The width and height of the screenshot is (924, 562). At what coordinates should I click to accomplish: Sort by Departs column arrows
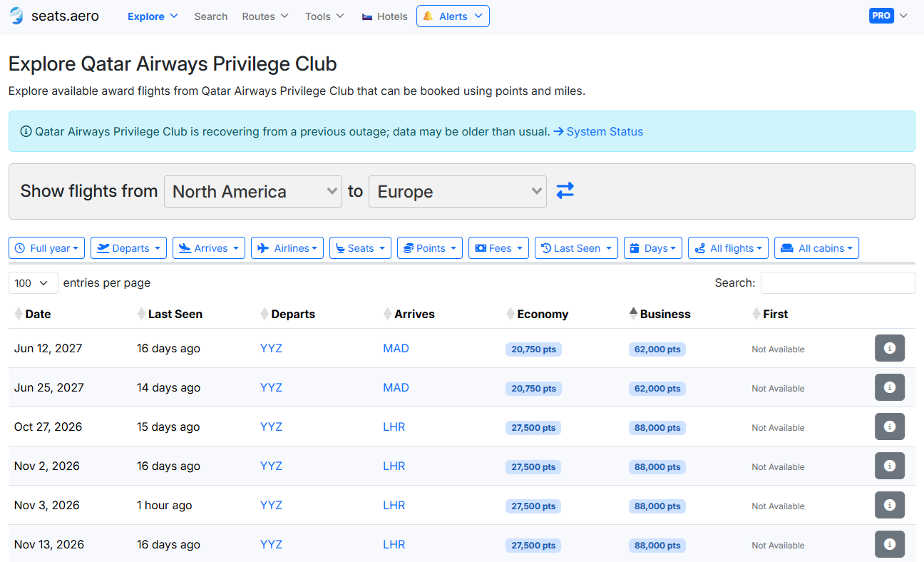point(265,314)
